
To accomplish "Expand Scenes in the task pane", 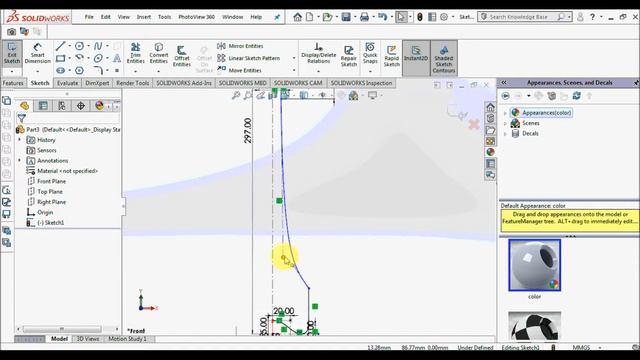I will (505, 123).
